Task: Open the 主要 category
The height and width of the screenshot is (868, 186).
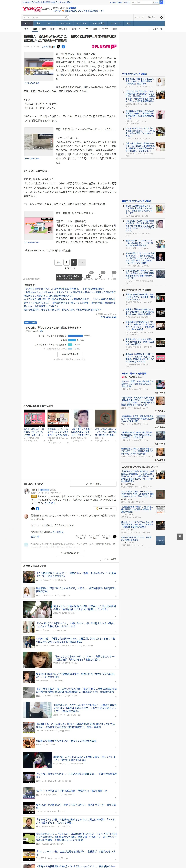Action: pyautogui.click(x=26, y=29)
